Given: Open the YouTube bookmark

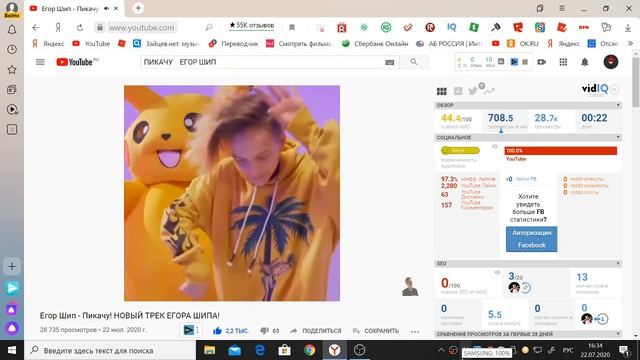Looking at the screenshot, I should 91,43.
